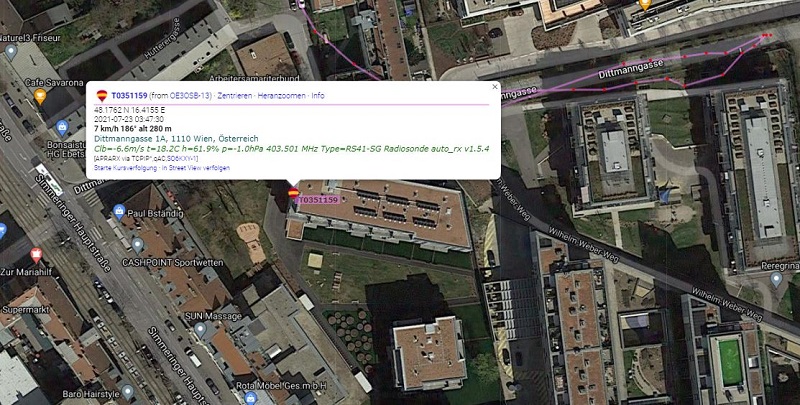Click the OE3OSB-13 source link
The height and width of the screenshot is (405, 800).
190,95
